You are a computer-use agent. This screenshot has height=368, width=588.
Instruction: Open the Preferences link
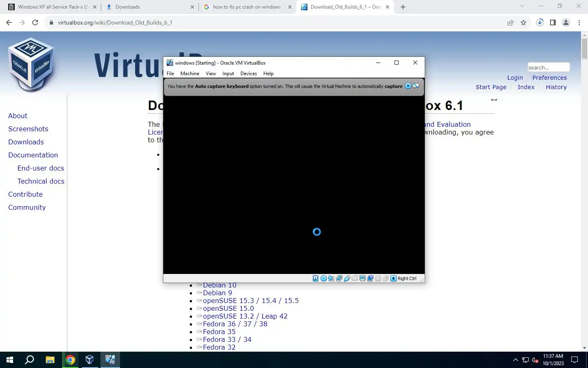[549, 78]
